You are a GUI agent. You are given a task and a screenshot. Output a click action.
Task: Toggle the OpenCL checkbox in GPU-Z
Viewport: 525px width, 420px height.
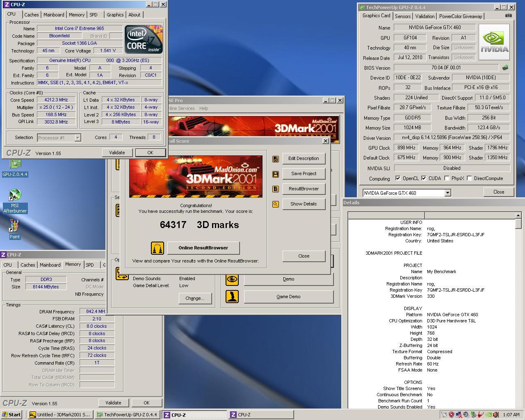[x=397, y=178]
